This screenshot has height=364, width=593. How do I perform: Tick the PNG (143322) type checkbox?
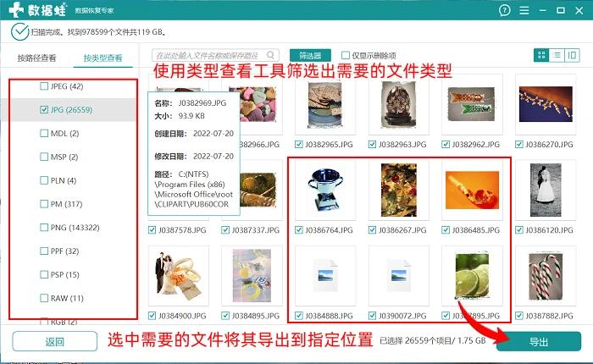pyautogui.click(x=44, y=228)
